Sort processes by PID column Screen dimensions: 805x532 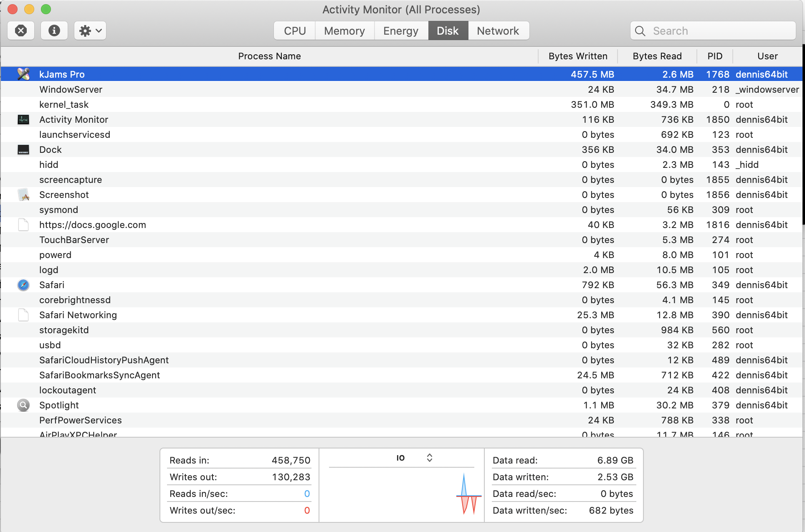click(715, 56)
